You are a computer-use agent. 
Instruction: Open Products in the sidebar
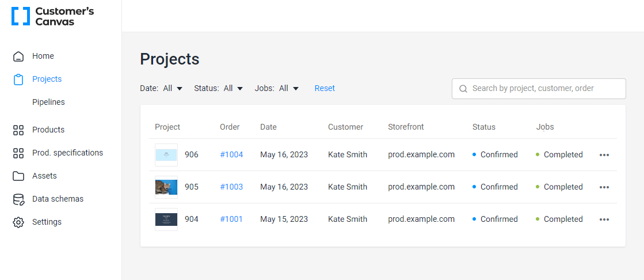tap(48, 130)
